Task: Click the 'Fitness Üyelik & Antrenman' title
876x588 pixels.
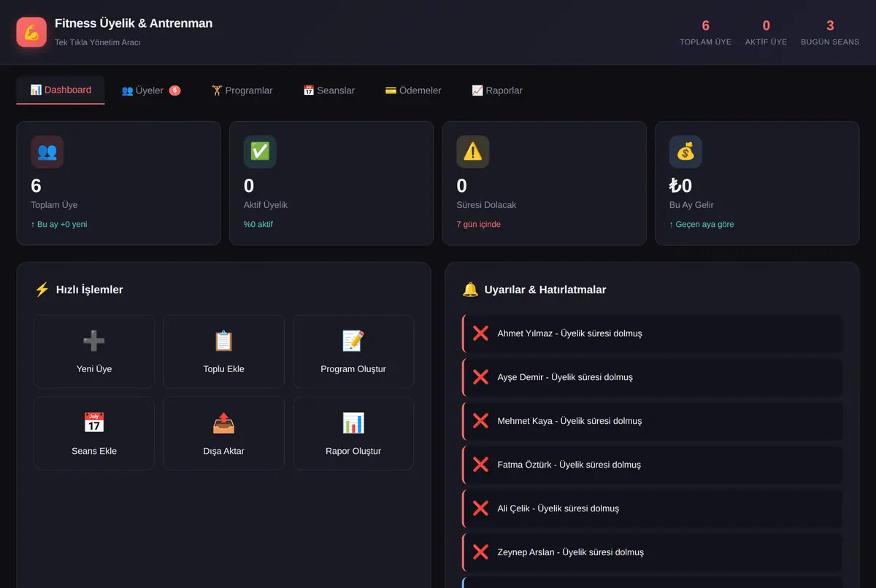Action: tap(134, 23)
